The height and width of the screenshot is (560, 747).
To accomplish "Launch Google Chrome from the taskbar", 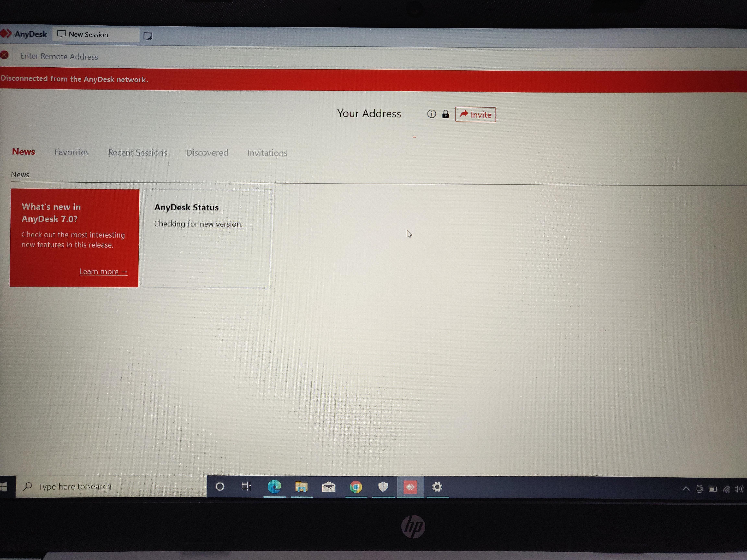I will click(356, 487).
